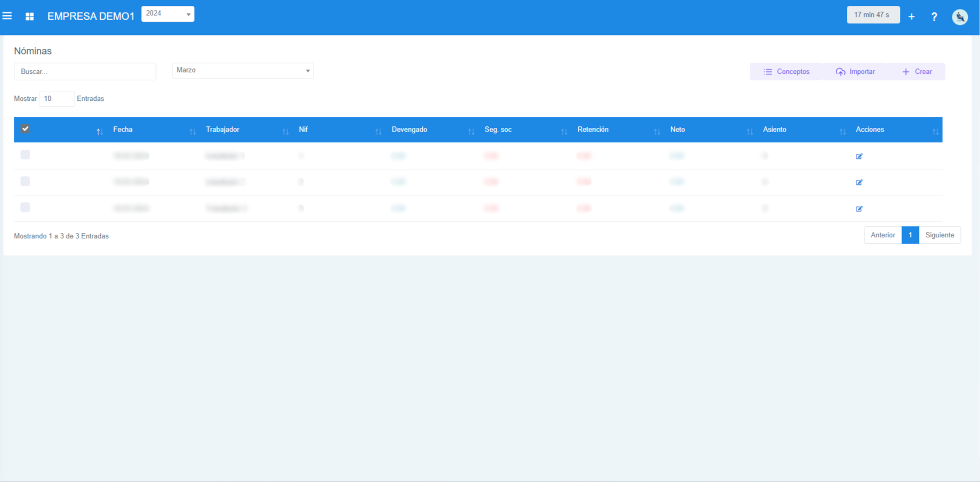This screenshot has height=482, width=980.
Task: Go to page 1 in pagination
Action: pos(910,235)
